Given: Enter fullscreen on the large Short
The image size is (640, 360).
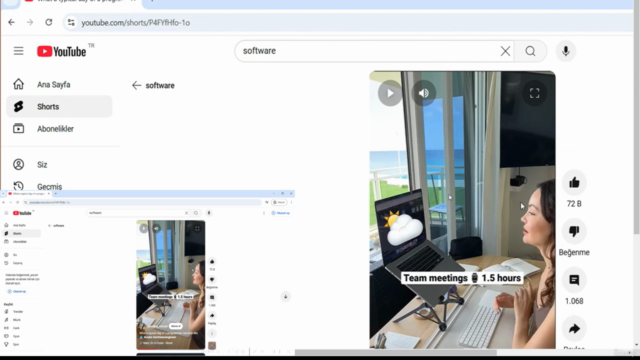Looking at the screenshot, I should (534, 93).
